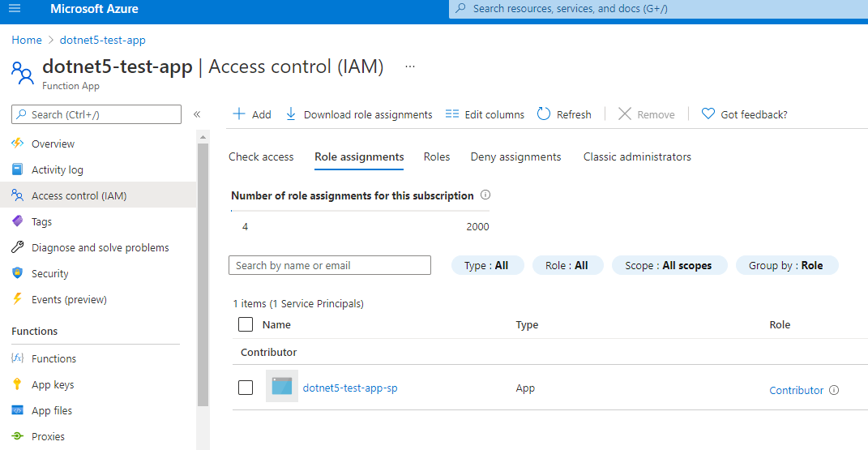868x450 pixels.
Task: Click the Edit columns label
Action: pos(494,114)
